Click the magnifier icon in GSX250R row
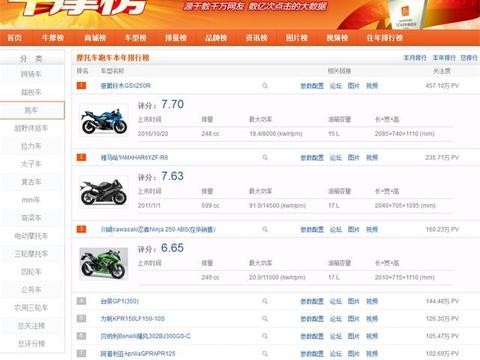 click(265, 86)
